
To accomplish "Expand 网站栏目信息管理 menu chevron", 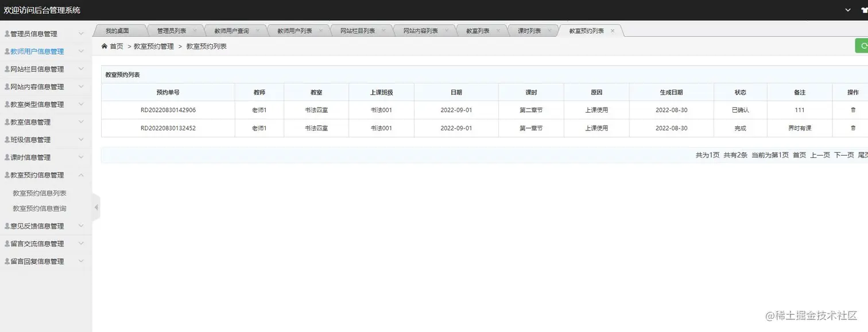I will click(81, 70).
